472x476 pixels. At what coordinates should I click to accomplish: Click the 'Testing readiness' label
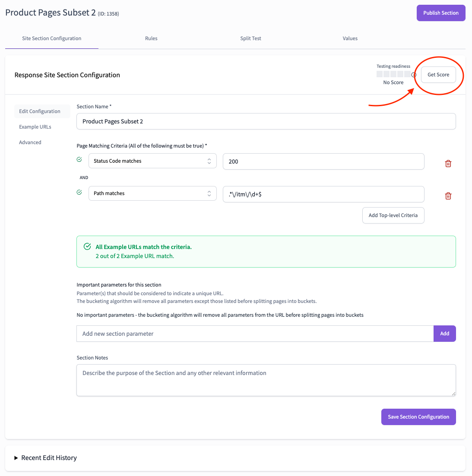point(393,66)
